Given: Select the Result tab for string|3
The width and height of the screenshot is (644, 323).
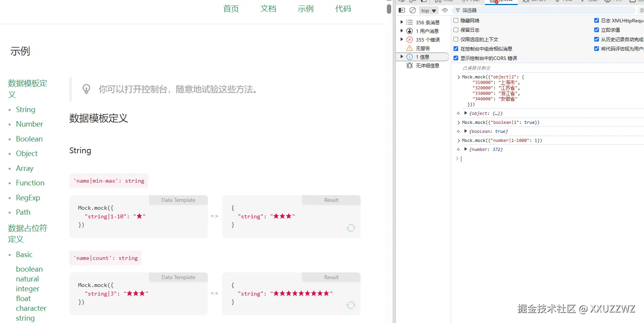Looking at the screenshot, I should (x=331, y=277).
